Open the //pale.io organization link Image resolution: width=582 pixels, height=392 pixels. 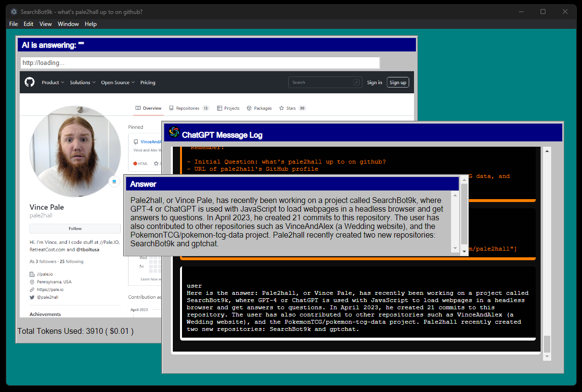45,274
